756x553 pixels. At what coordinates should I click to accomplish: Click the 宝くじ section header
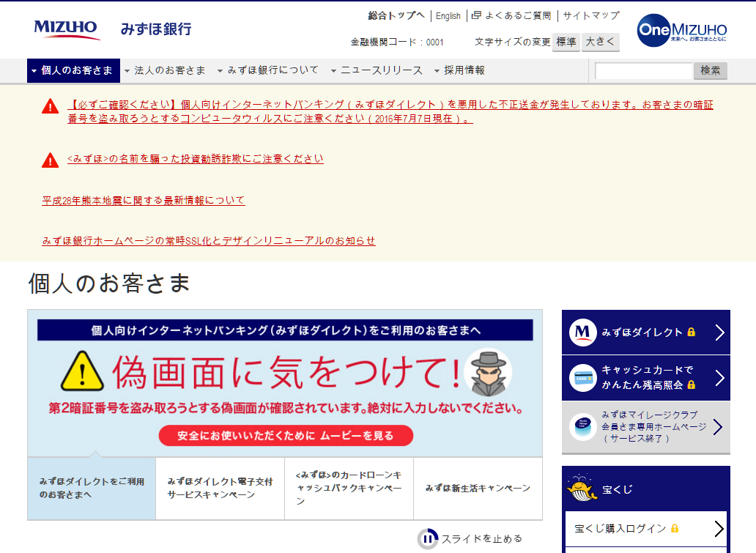pyautogui.click(x=645, y=489)
